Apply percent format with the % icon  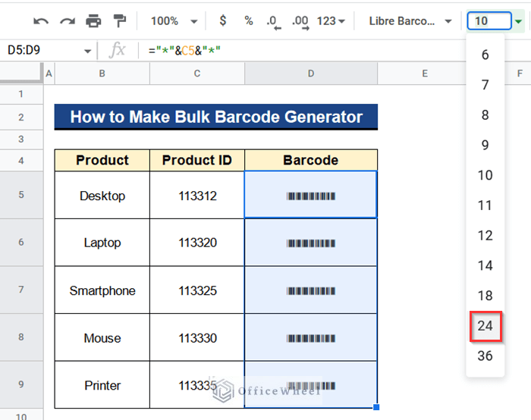(249, 21)
